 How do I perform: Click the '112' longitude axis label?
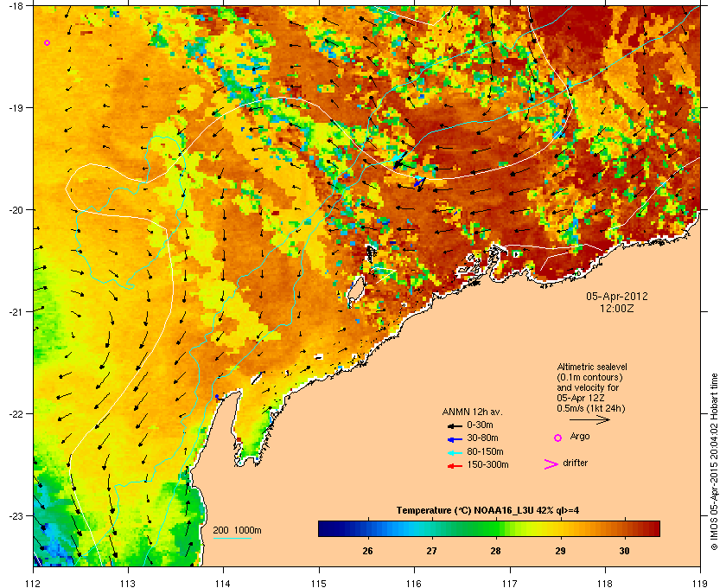(34, 584)
